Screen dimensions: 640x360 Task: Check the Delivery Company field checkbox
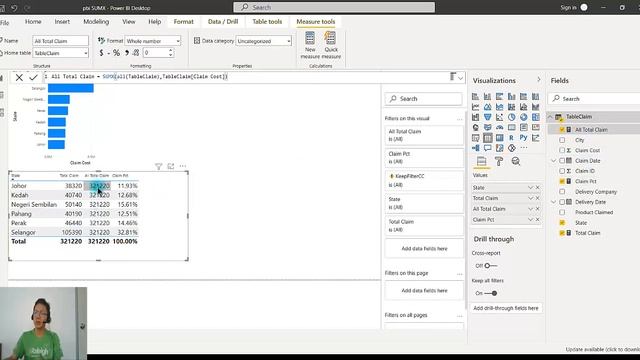coord(562,191)
